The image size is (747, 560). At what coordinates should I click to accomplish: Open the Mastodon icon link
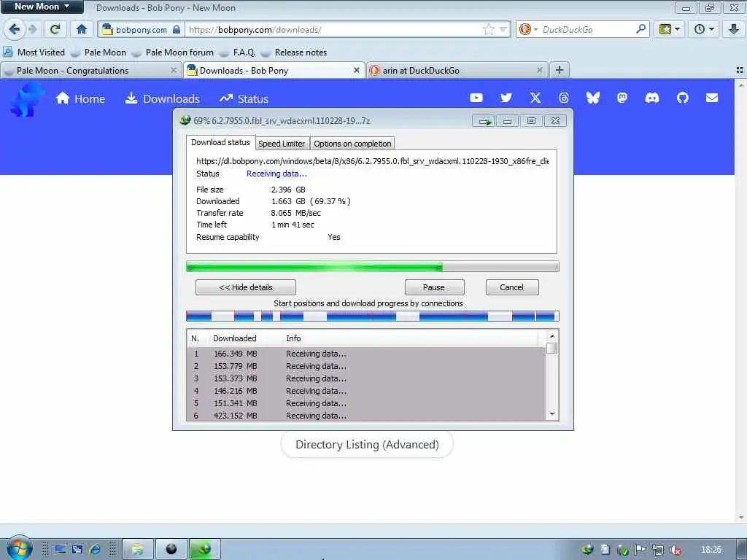pyautogui.click(x=622, y=98)
